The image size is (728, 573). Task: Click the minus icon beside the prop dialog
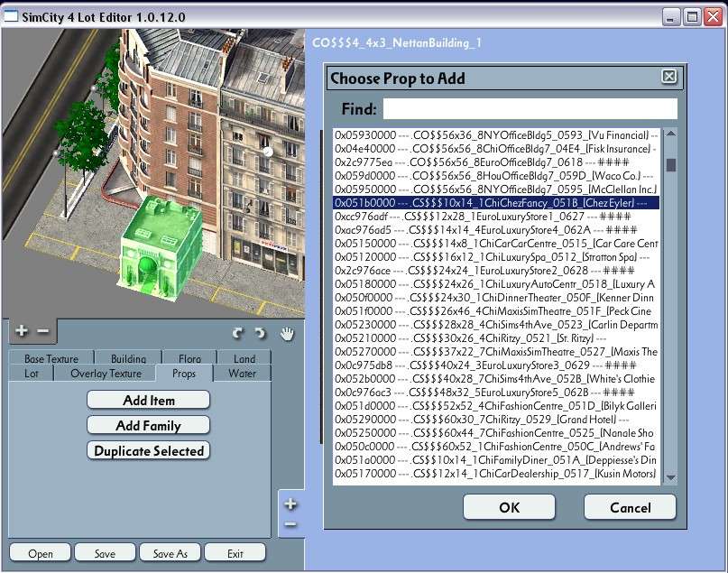point(290,524)
